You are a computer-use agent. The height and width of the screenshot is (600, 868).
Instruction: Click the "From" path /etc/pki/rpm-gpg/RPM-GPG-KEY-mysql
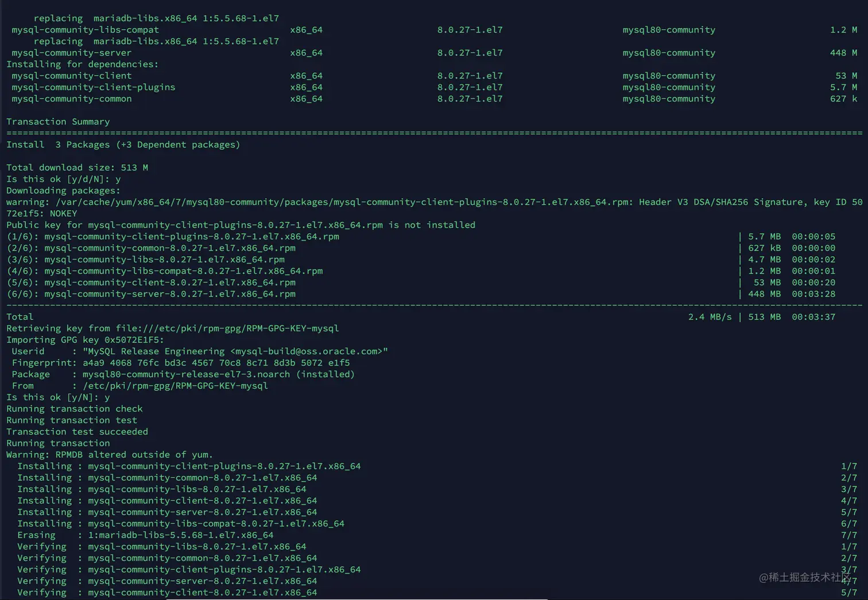click(175, 386)
